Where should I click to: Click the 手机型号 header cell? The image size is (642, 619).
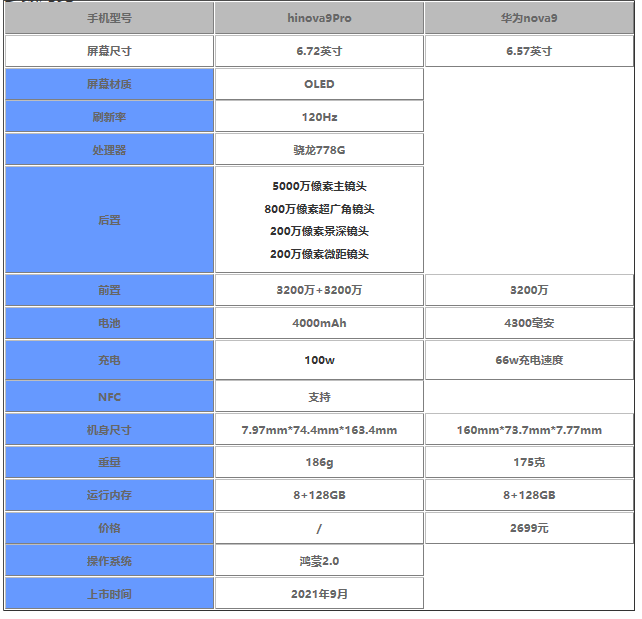(x=109, y=18)
